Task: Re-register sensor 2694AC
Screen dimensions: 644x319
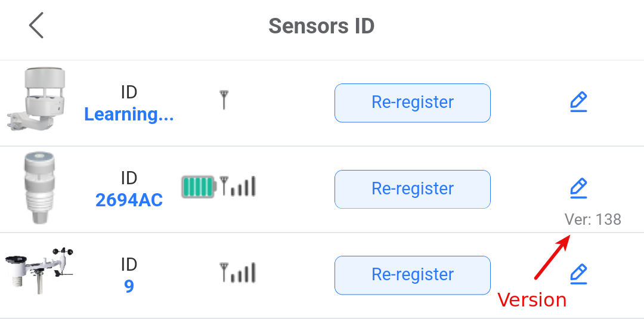Action: (x=412, y=189)
